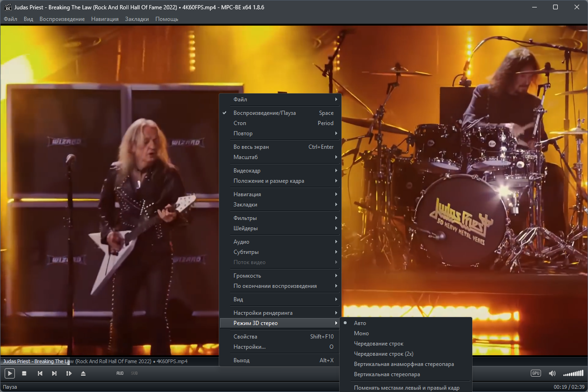Select Чередование строк (2x) stereo mode
588x392 pixels.
(x=406, y=354)
